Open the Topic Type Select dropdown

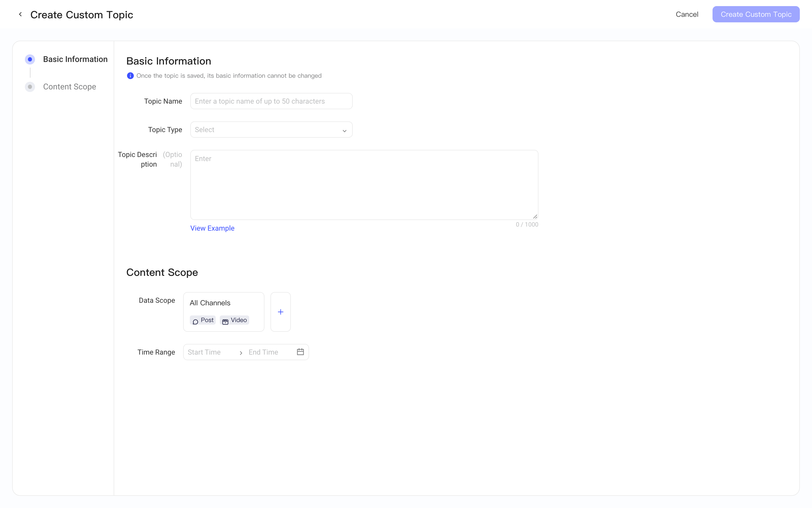tap(271, 130)
